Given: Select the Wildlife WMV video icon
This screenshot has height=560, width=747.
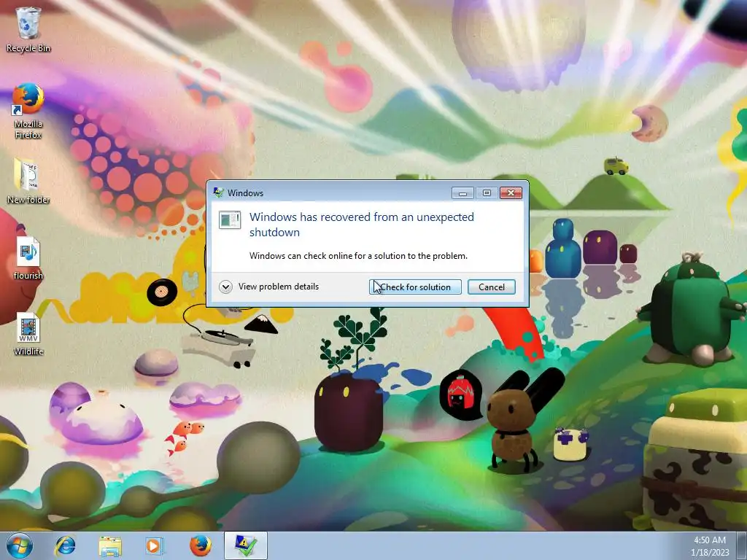Looking at the screenshot, I should (x=28, y=334).
